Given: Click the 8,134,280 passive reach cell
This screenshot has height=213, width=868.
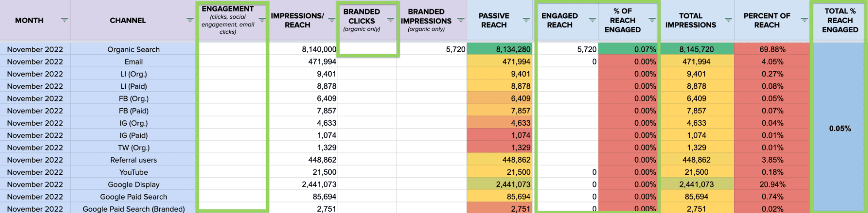Looking at the screenshot, I should click(499, 50).
